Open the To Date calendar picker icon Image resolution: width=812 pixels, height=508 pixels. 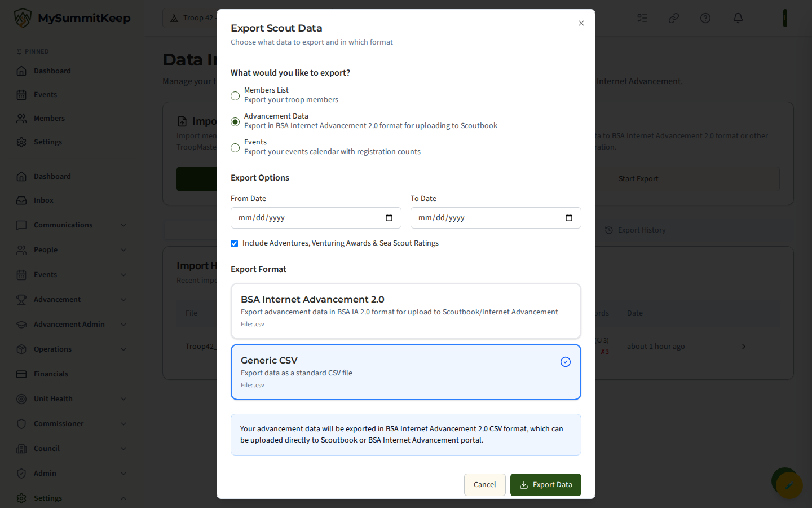point(569,218)
